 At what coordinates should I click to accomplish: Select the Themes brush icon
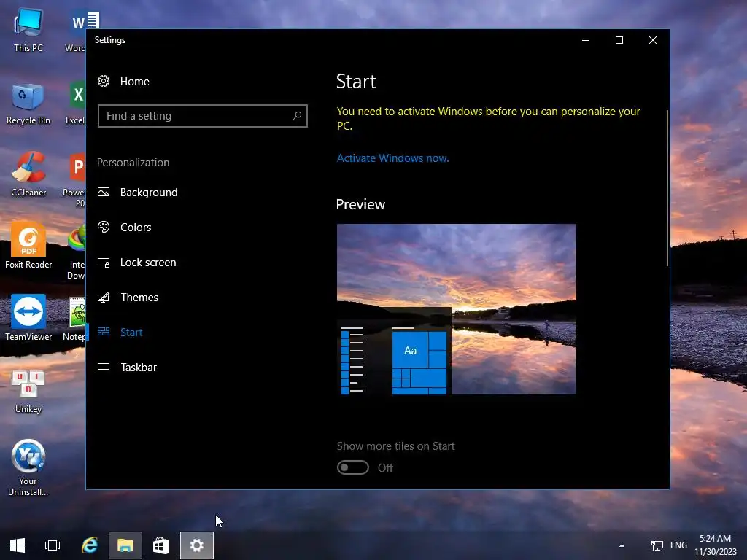(104, 297)
